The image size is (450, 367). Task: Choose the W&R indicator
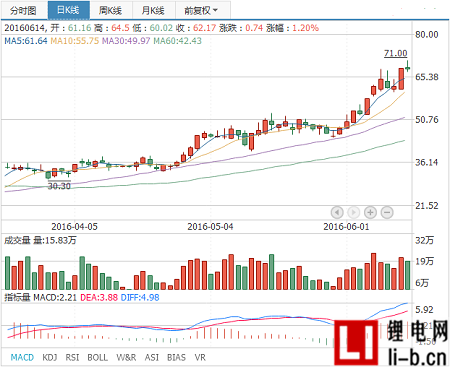[x=126, y=357]
